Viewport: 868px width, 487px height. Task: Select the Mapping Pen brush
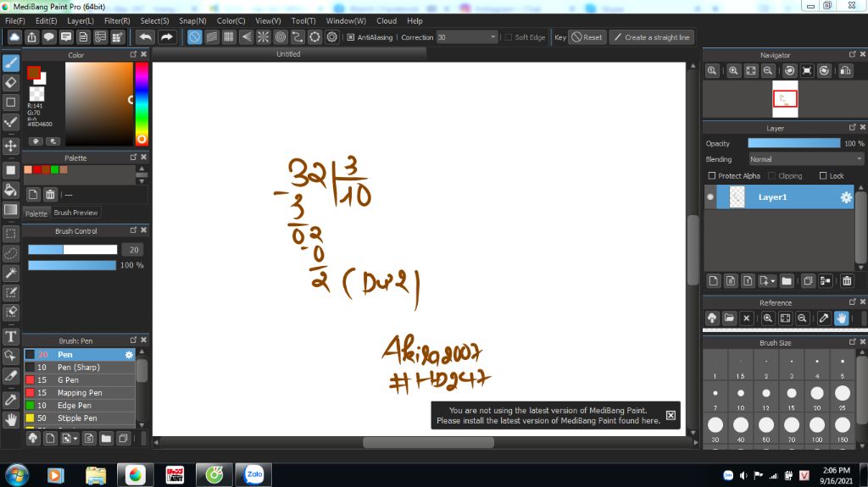point(79,393)
